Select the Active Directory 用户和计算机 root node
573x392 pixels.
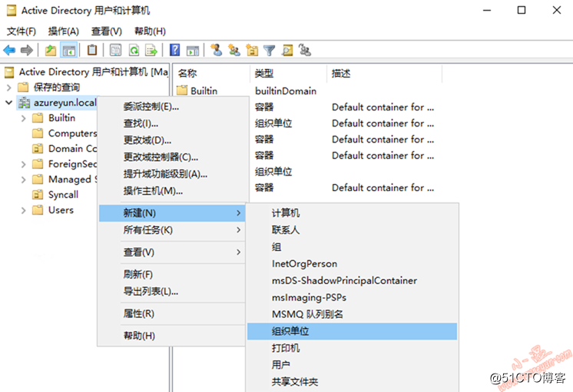86,72
